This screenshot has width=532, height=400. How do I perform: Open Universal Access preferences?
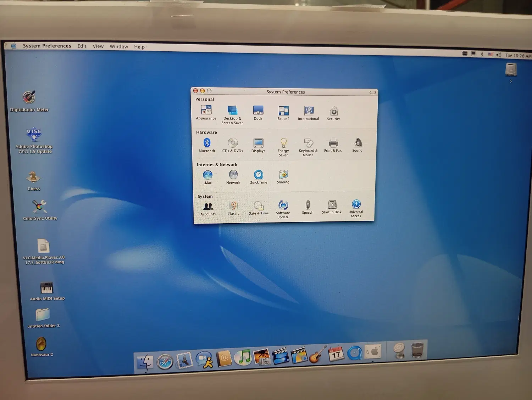[x=356, y=208]
